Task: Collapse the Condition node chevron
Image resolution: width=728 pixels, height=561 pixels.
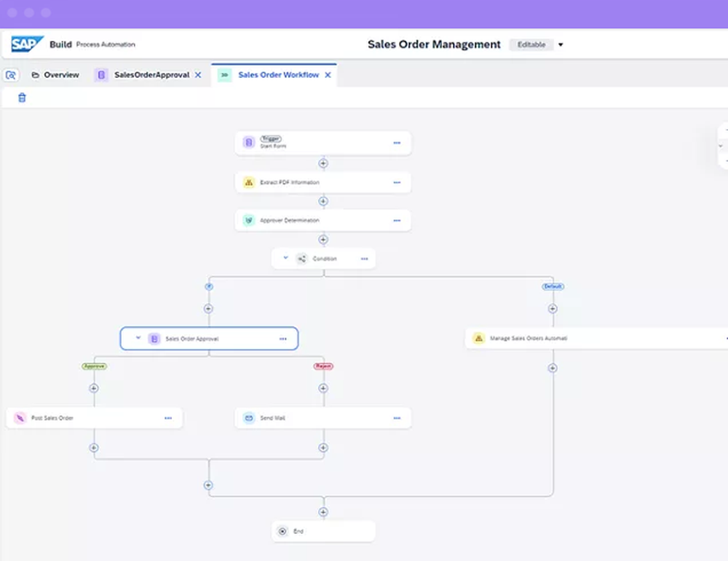Action: point(285,257)
